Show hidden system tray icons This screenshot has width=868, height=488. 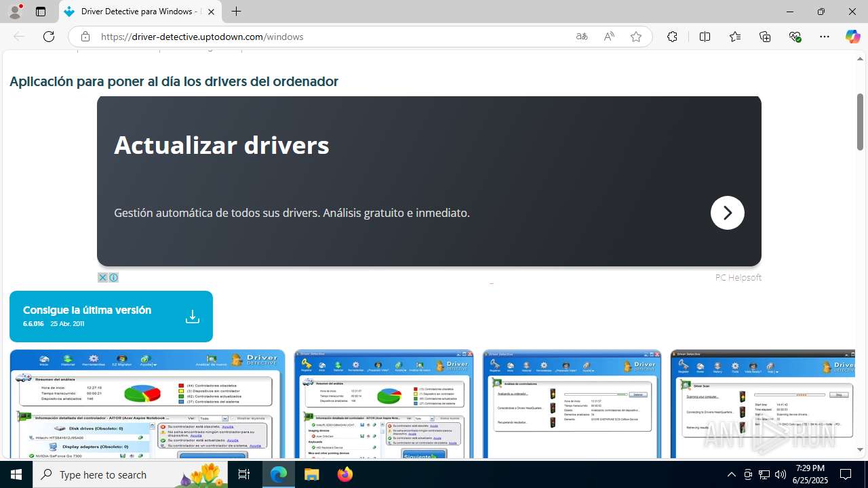point(731,474)
